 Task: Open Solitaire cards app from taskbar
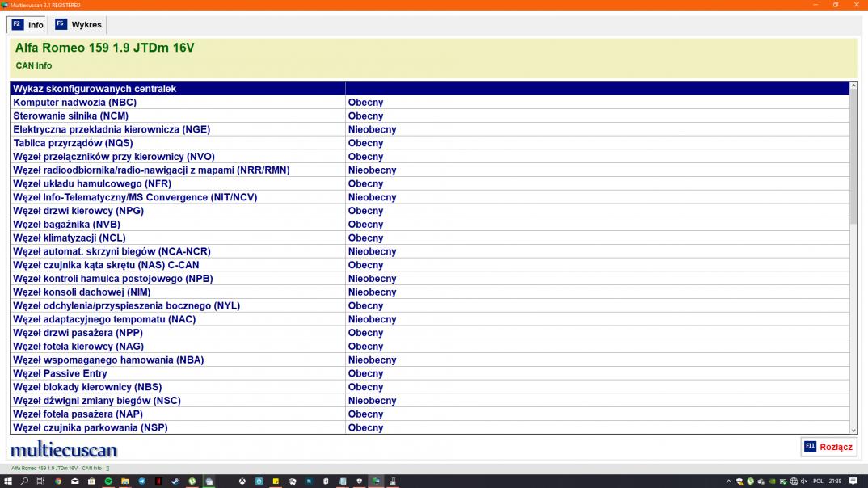293,482
